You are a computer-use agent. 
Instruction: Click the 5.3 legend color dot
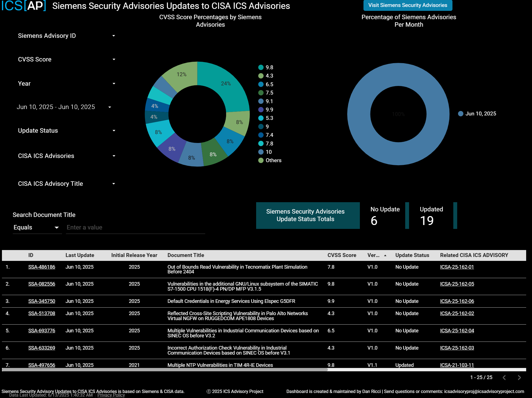(x=261, y=118)
